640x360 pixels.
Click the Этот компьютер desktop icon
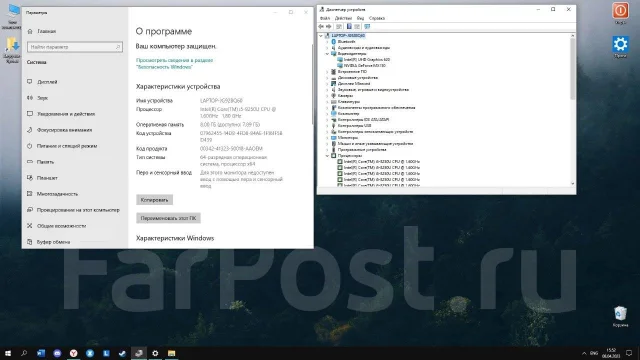(13, 11)
